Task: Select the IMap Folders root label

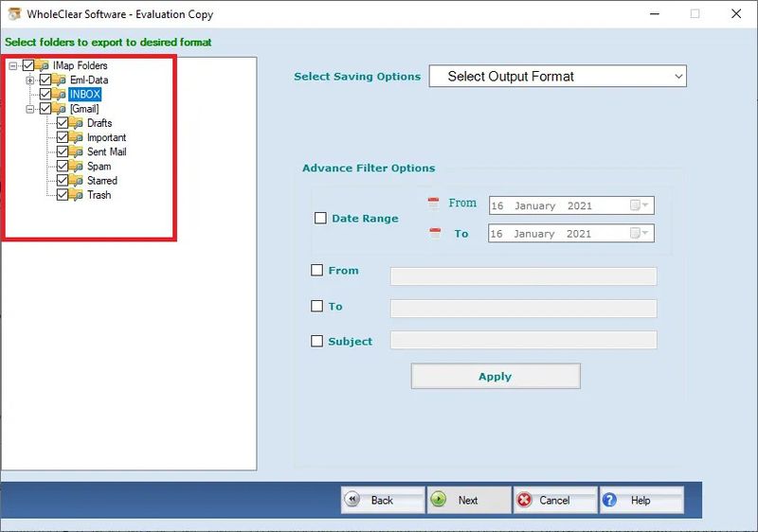Action: point(81,65)
